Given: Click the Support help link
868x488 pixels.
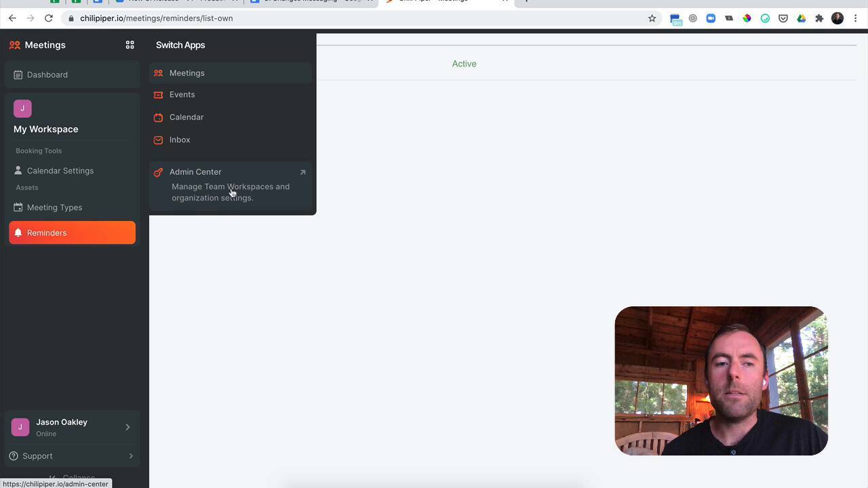Looking at the screenshot, I should [37, 455].
